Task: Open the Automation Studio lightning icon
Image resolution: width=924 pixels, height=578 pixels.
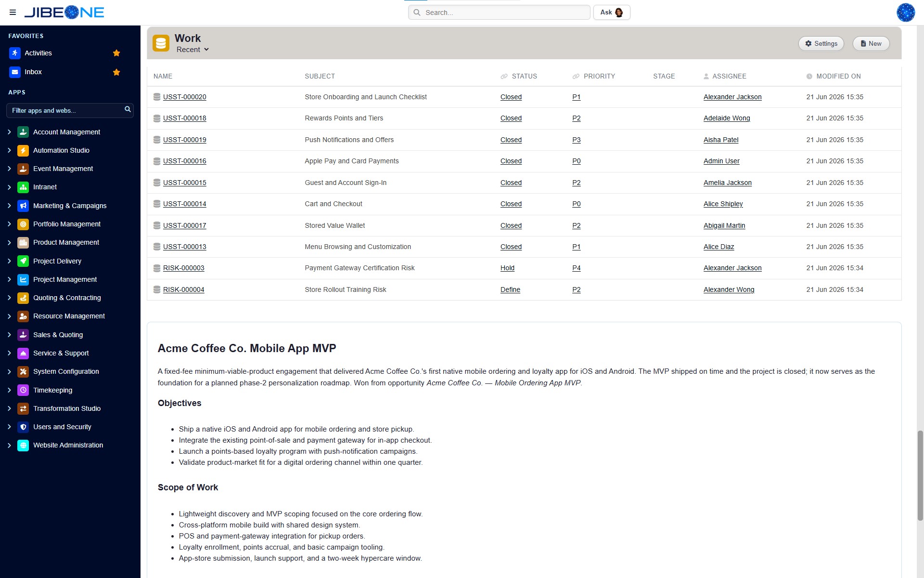Action: click(23, 151)
